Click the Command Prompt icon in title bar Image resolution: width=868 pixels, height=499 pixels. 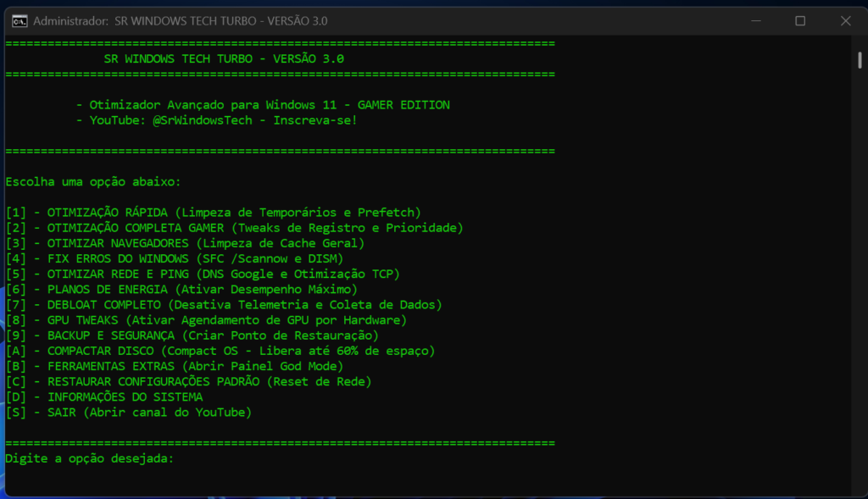[19, 21]
